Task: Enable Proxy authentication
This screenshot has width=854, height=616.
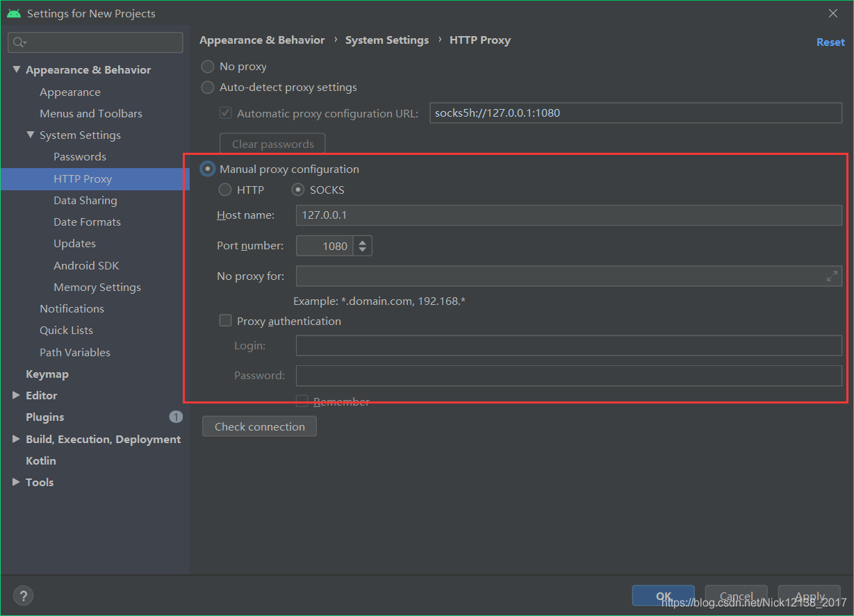Action: click(x=225, y=320)
